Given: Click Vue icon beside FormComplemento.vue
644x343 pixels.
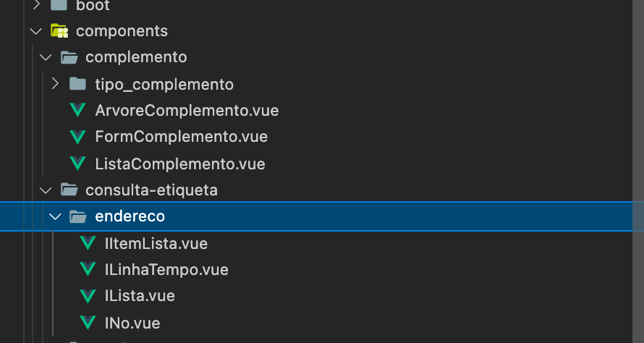Looking at the screenshot, I should (77, 137).
